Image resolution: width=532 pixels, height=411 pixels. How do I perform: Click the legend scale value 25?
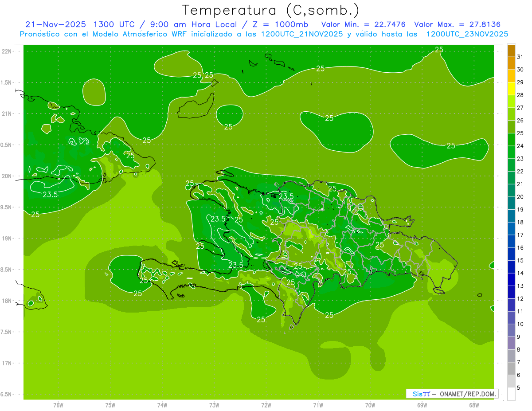pos(520,133)
